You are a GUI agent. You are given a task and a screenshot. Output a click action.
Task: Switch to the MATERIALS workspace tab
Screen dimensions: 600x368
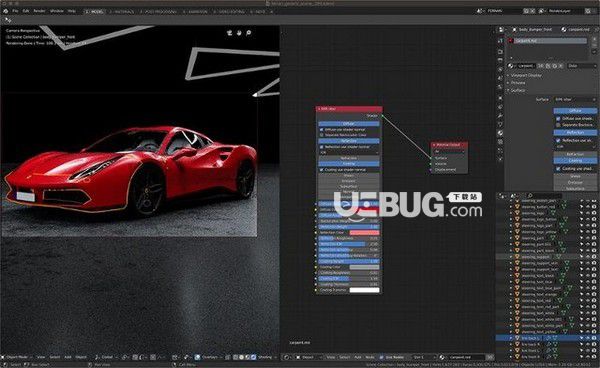[121, 12]
